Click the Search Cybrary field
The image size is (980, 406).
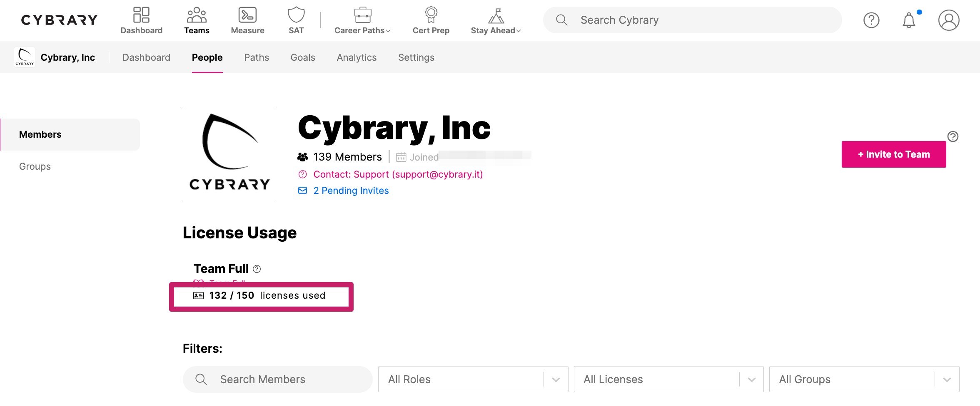point(692,20)
